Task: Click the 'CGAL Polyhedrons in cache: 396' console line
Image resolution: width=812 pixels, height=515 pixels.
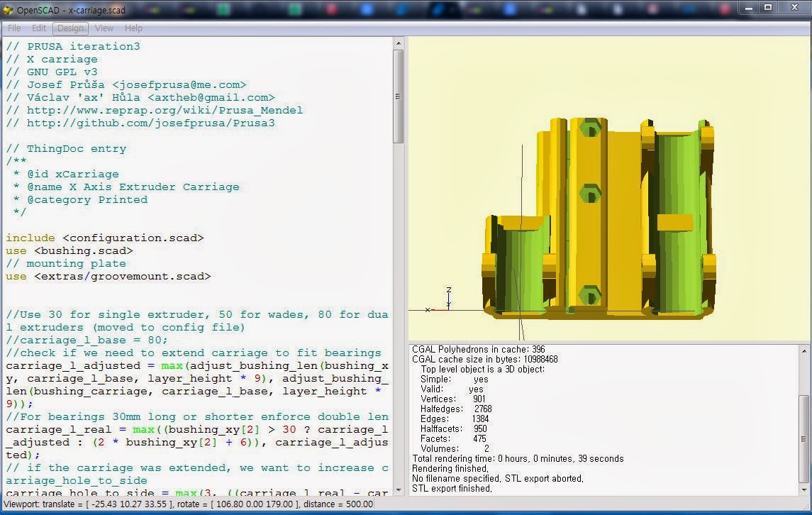Action: [479, 349]
